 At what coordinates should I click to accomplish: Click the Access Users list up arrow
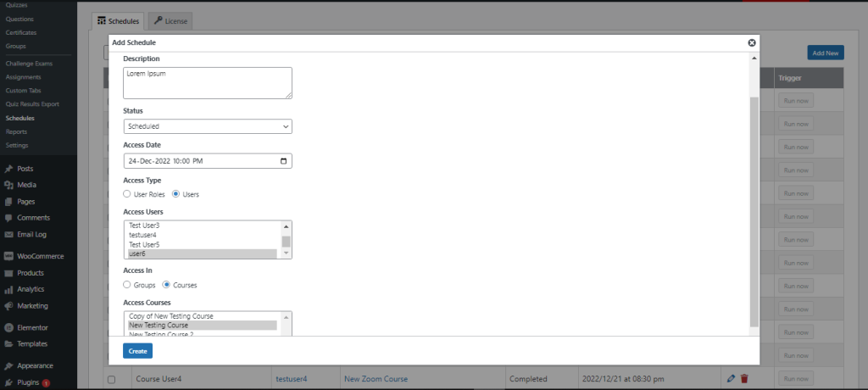pos(287,226)
